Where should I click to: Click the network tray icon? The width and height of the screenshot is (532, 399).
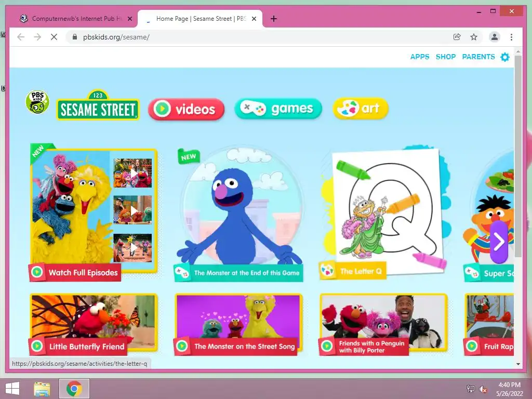[470, 389]
